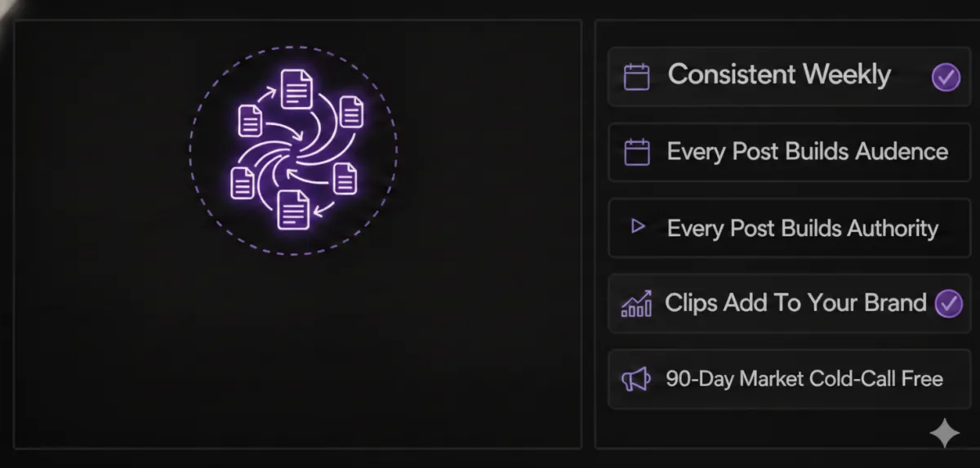Open the Every Post Builds Authority text

click(x=802, y=228)
